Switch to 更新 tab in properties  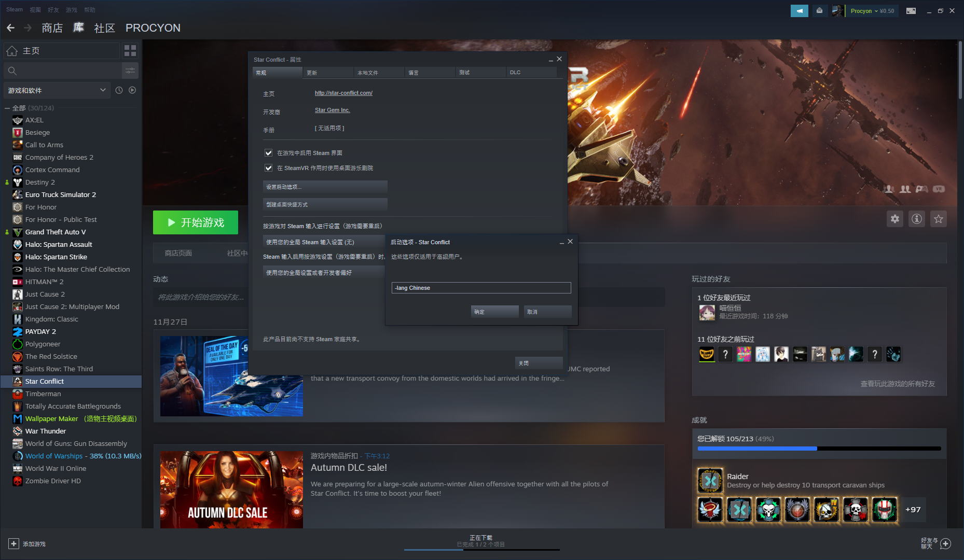tap(328, 73)
